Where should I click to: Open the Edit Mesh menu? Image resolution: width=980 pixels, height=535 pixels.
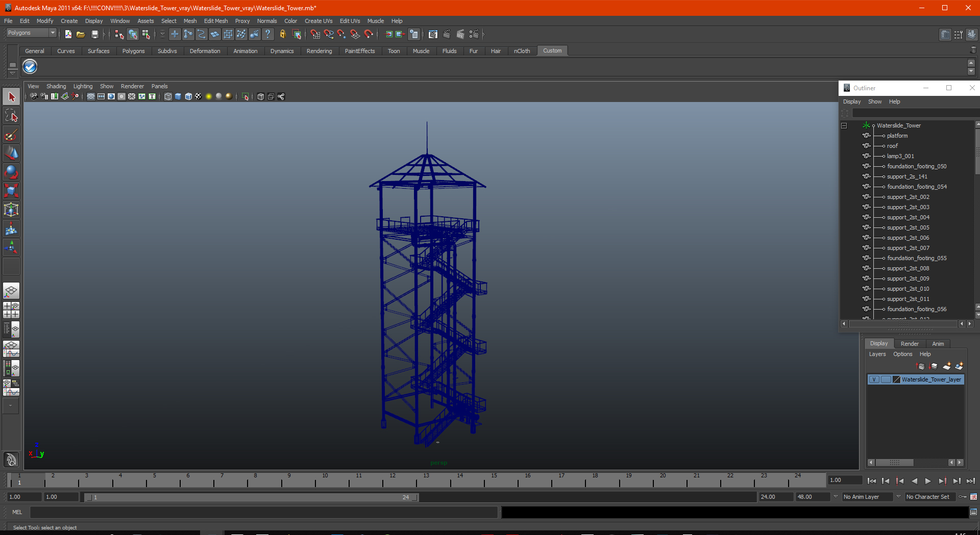click(215, 21)
